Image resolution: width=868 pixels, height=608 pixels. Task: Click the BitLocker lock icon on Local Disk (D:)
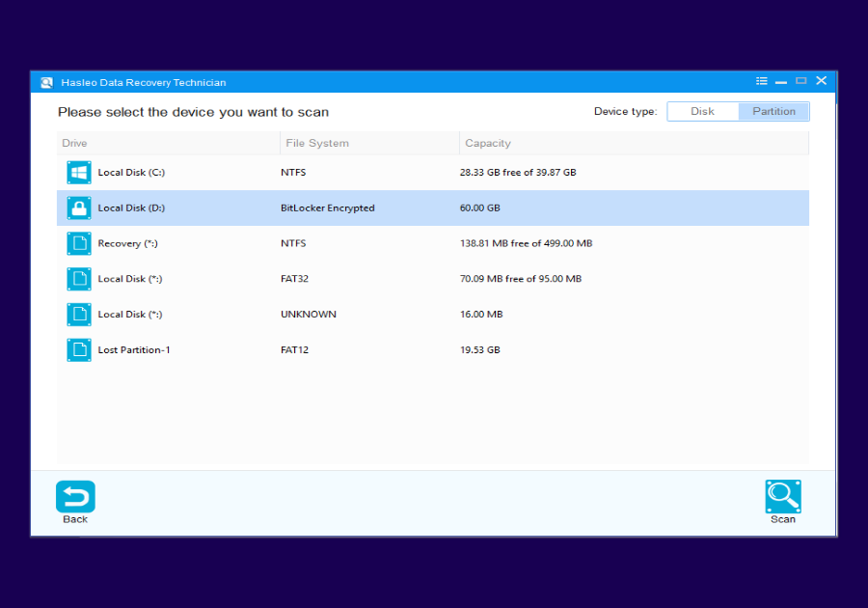78,207
